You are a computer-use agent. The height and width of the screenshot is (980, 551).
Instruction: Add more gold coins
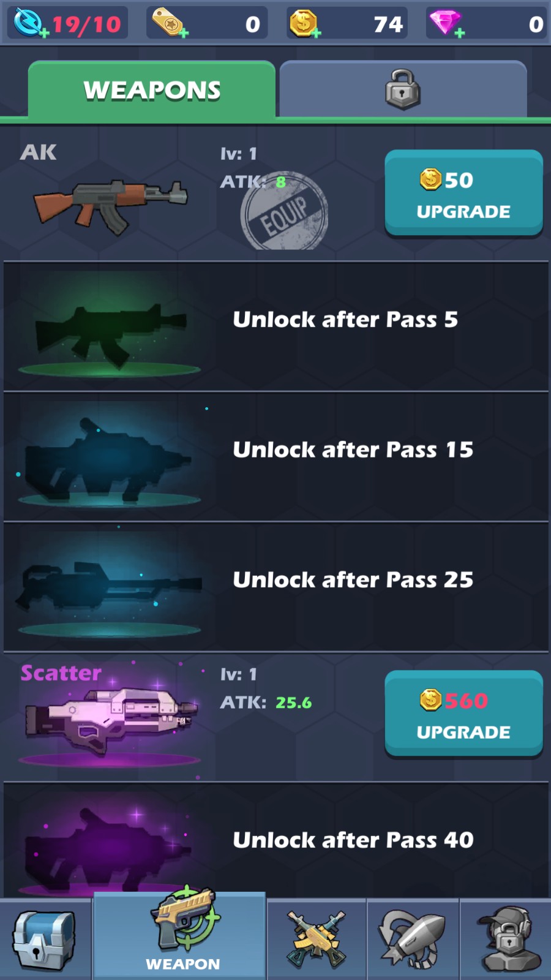pyautogui.click(x=305, y=23)
